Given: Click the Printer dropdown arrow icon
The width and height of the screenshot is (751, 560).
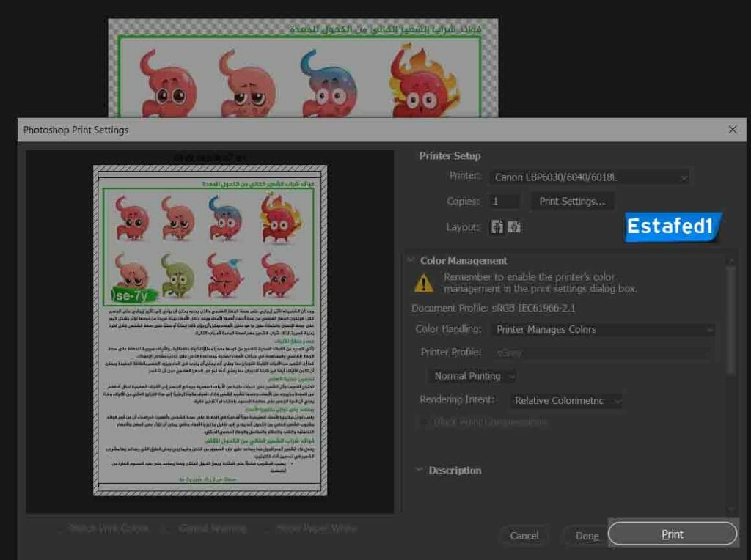Looking at the screenshot, I should coord(683,177).
